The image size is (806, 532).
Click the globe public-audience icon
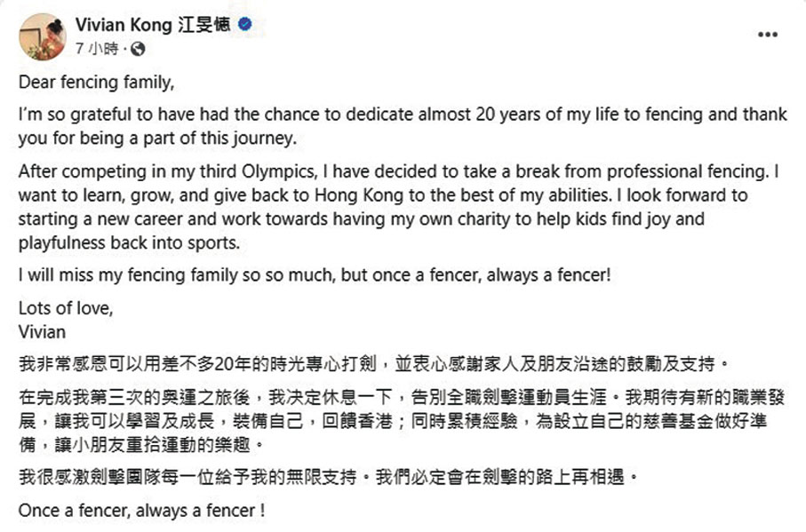(136, 48)
